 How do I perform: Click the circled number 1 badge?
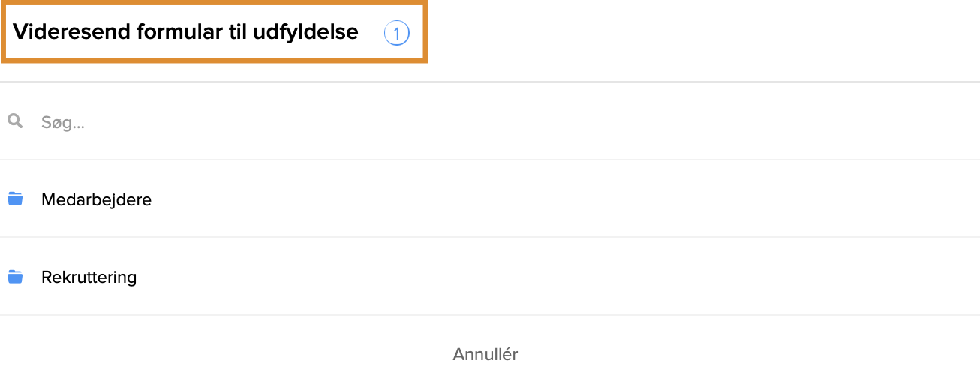[x=396, y=33]
